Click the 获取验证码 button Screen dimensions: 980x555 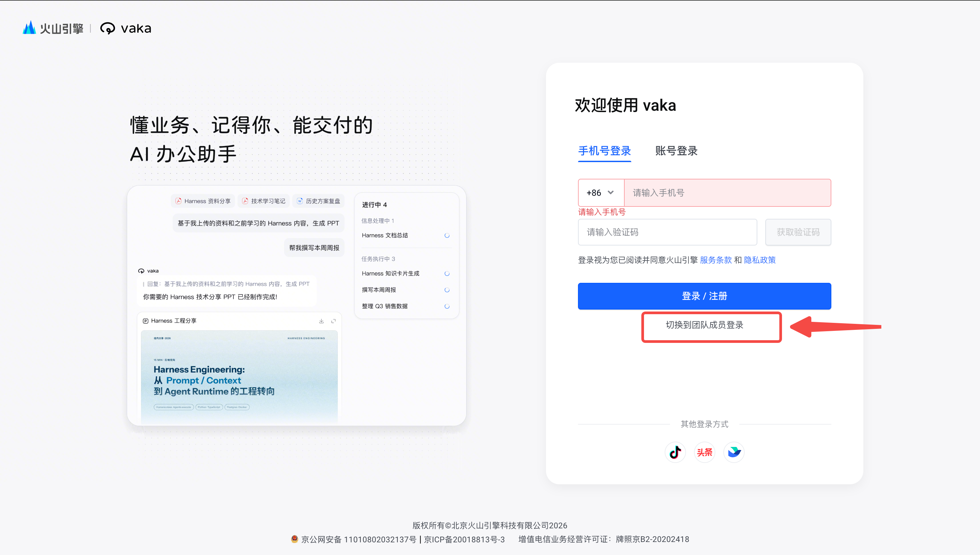(x=798, y=232)
